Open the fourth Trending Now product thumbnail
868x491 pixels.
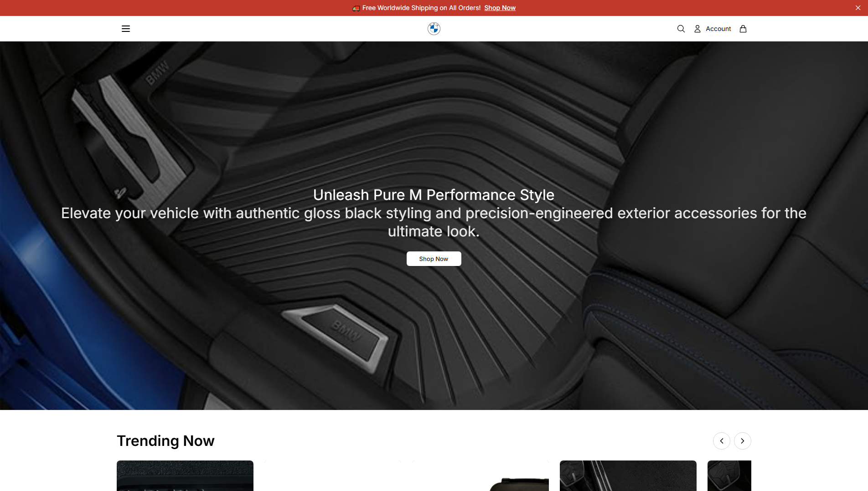628,476
